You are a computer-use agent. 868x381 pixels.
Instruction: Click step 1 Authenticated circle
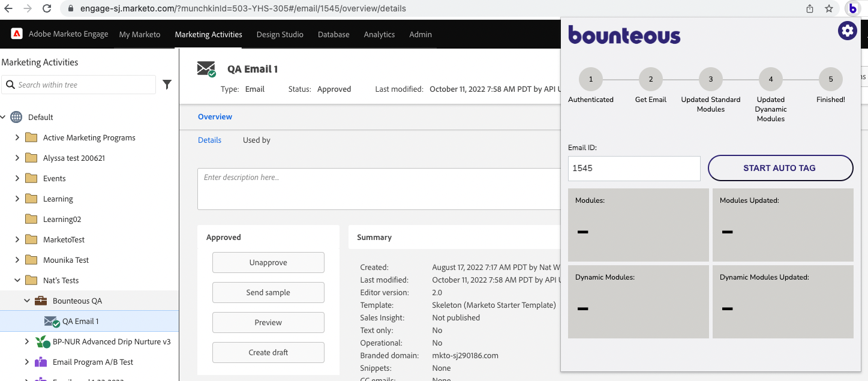pos(591,79)
